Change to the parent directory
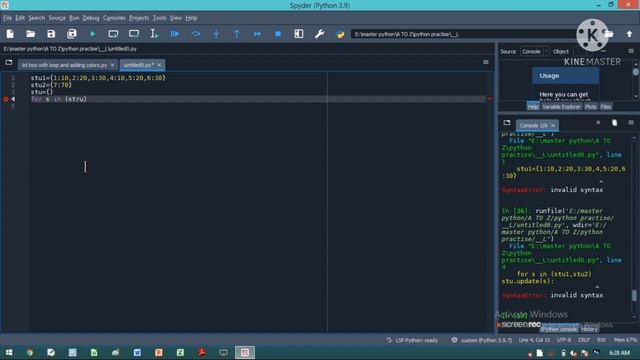Screen dimensions: 640x360 [x=629, y=34]
